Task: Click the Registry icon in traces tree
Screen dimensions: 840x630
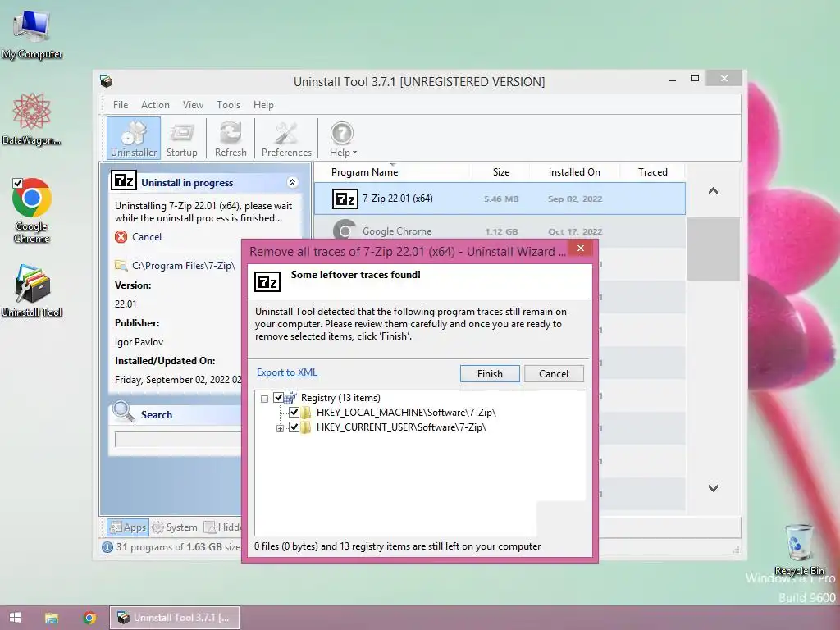Action: (x=290, y=398)
